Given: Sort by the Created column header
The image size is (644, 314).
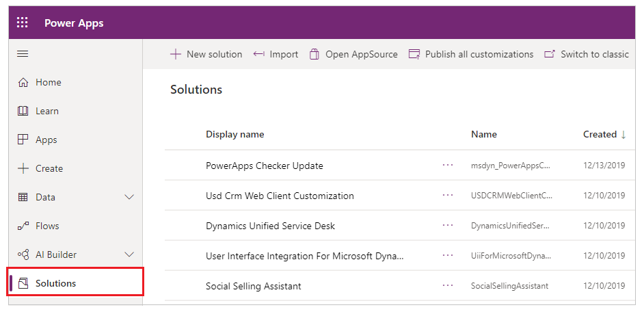Looking at the screenshot, I should coord(600,134).
